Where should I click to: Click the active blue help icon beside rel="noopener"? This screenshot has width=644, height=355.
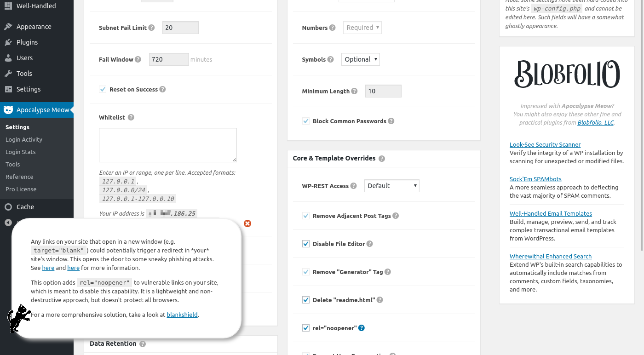click(x=362, y=328)
